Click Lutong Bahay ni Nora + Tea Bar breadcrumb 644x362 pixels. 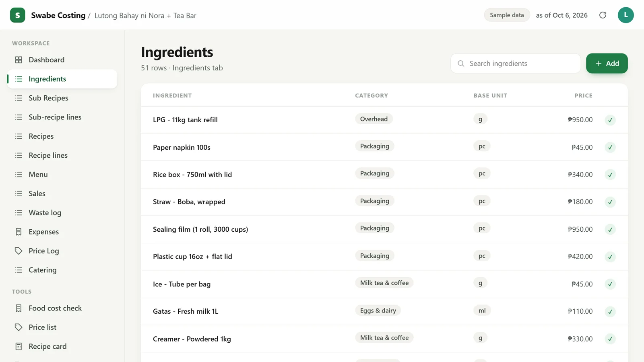(x=145, y=16)
